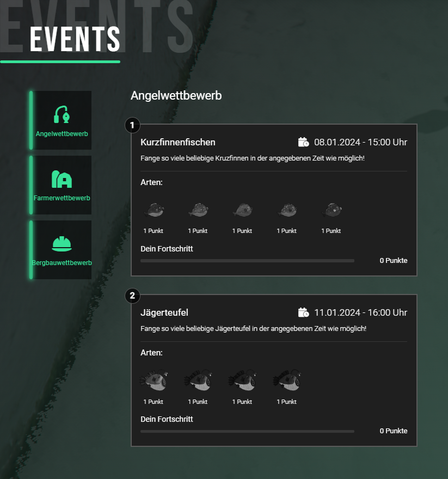Pick the third Jägerteufel anglerfish icon
Screen dimensions: 448x479
(242, 380)
